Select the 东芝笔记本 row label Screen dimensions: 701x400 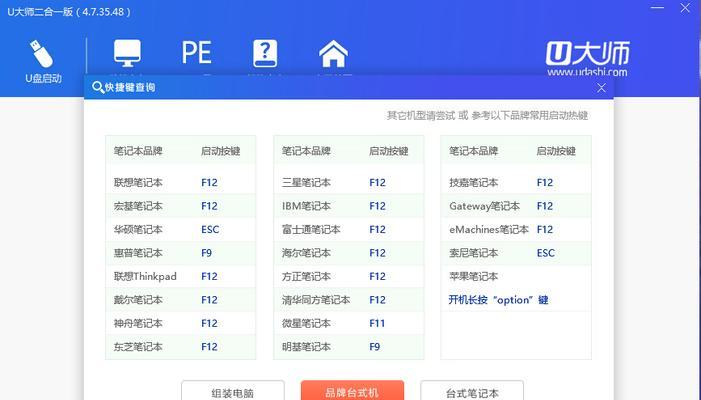pos(138,347)
